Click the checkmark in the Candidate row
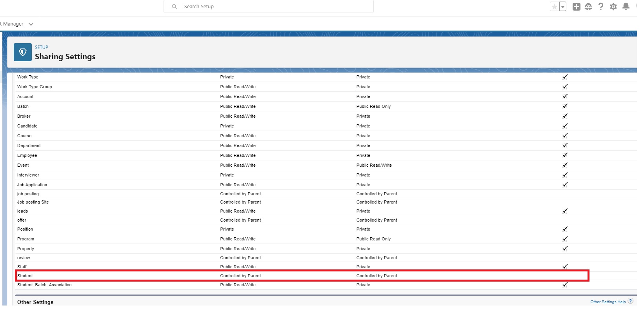Viewport: 644px width, 311px height. coord(565,126)
